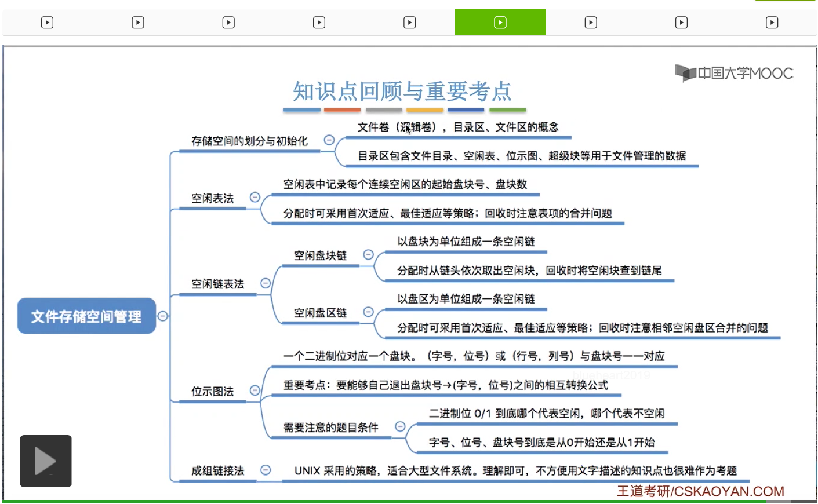The height and width of the screenshot is (504, 818).
Task: Select the 空闲链表法 node label
Action: pyautogui.click(x=218, y=284)
